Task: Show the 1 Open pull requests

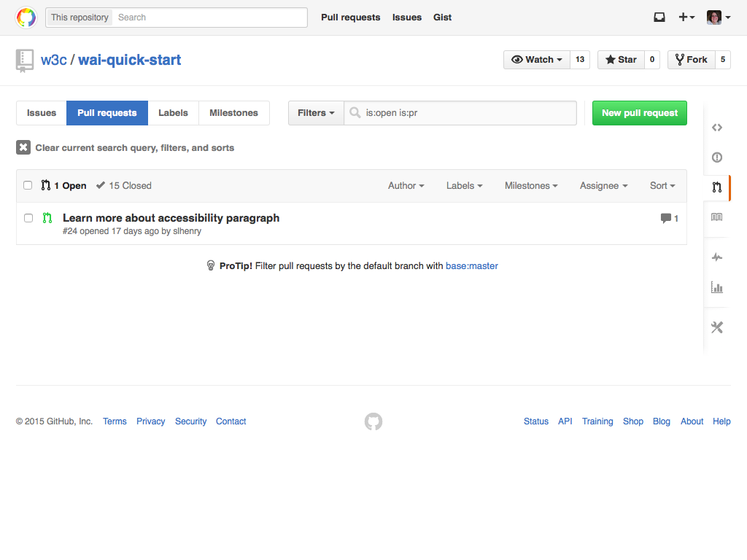Action: 64,186
